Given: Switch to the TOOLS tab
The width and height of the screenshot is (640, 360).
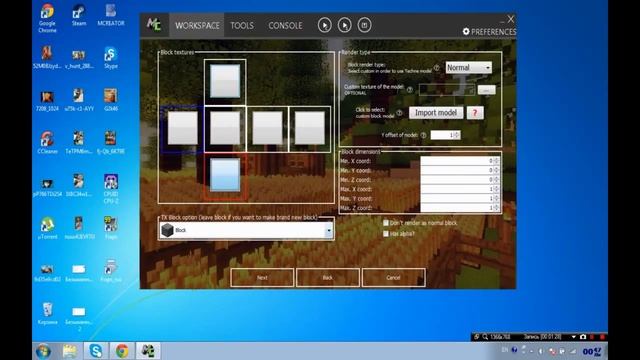Looking at the screenshot, I should pyautogui.click(x=242, y=25).
